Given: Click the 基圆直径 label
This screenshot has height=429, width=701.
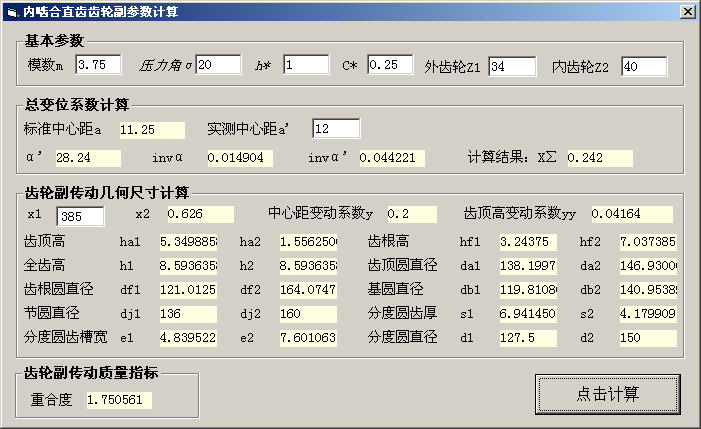Looking at the screenshot, I should point(395,289).
